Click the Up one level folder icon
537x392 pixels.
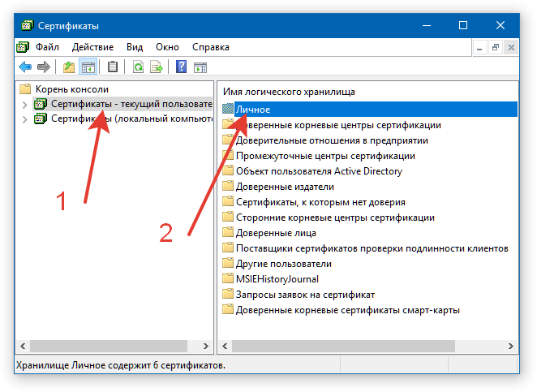(70, 67)
